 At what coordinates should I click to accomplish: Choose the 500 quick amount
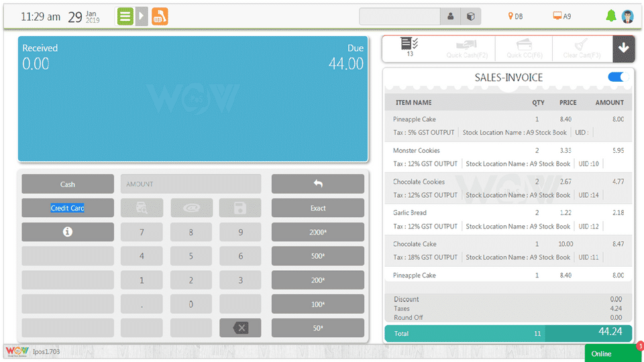[317, 256]
